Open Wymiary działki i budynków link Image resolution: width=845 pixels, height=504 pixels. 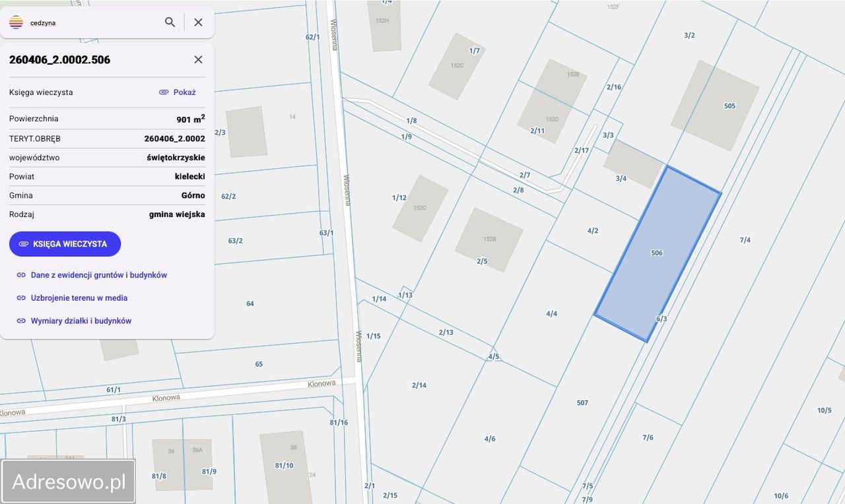pyautogui.click(x=81, y=321)
